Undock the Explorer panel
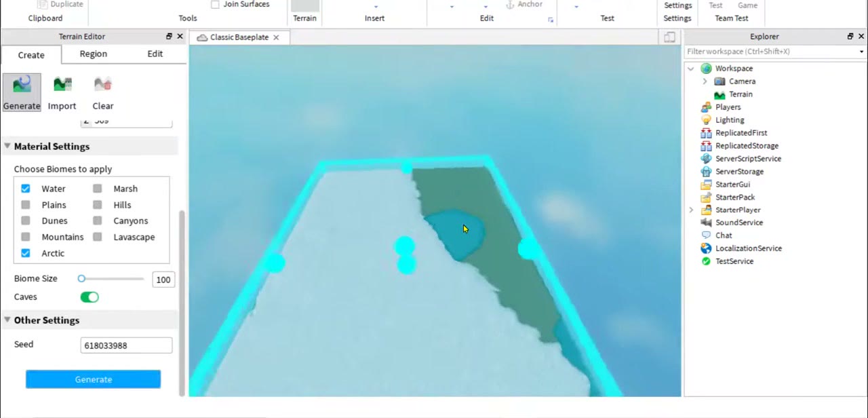The image size is (868, 418). pyautogui.click(x=850, y=37)
